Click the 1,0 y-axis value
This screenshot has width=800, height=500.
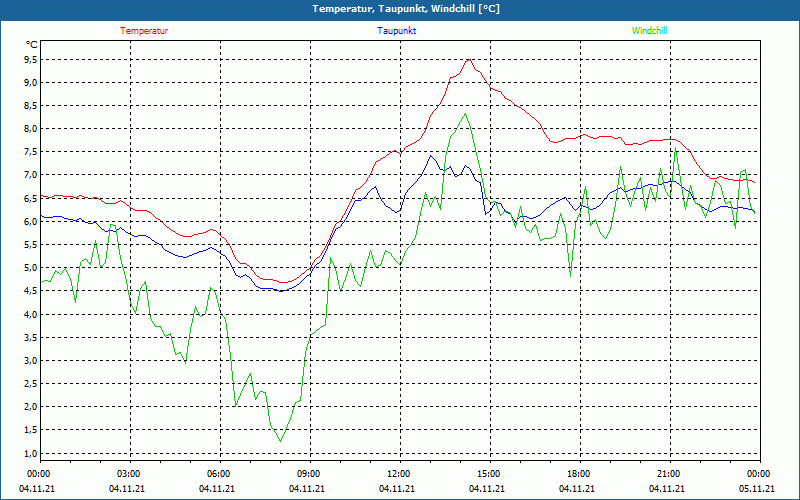click(31, 453)
